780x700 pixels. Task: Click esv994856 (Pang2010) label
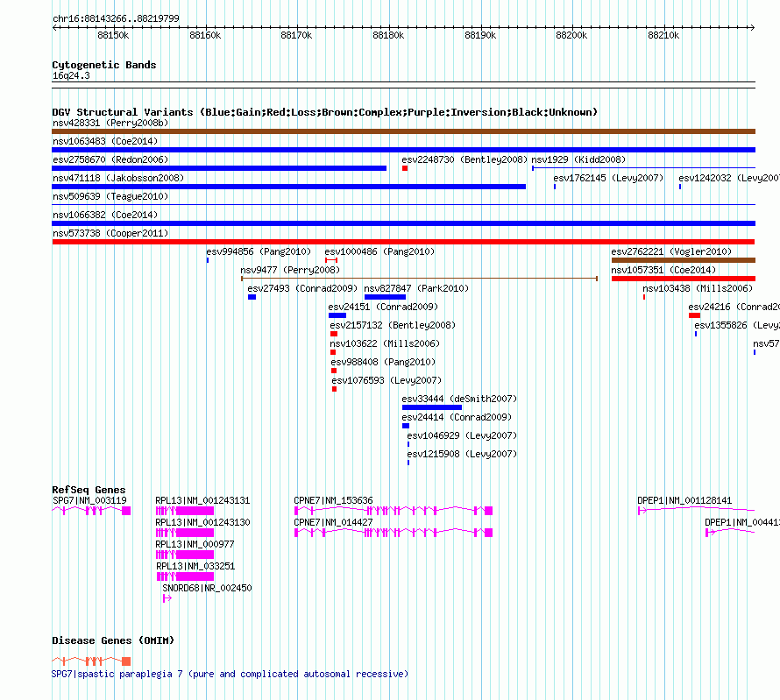(259, 251)
